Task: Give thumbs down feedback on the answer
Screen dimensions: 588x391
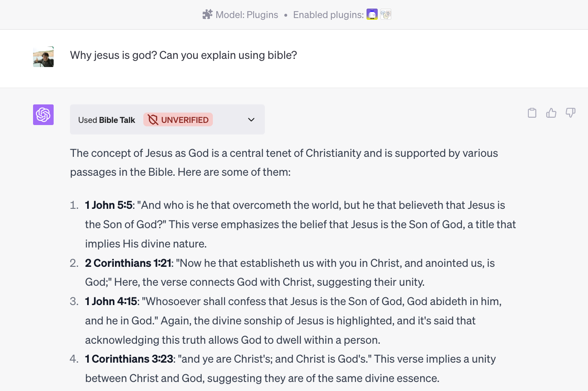Action: (570, 113)
